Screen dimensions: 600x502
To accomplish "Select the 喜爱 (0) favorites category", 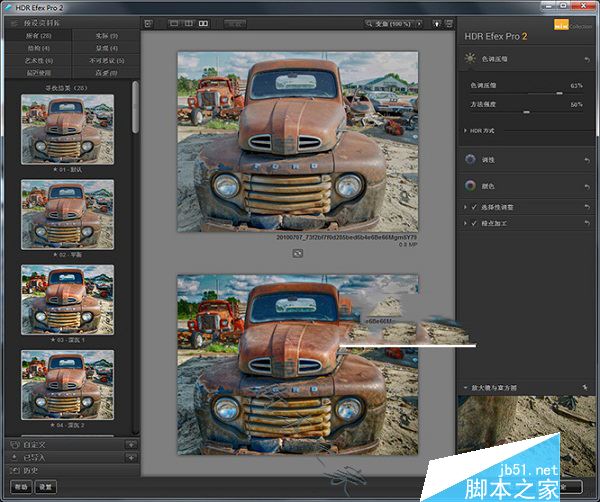I will (106, 73).
